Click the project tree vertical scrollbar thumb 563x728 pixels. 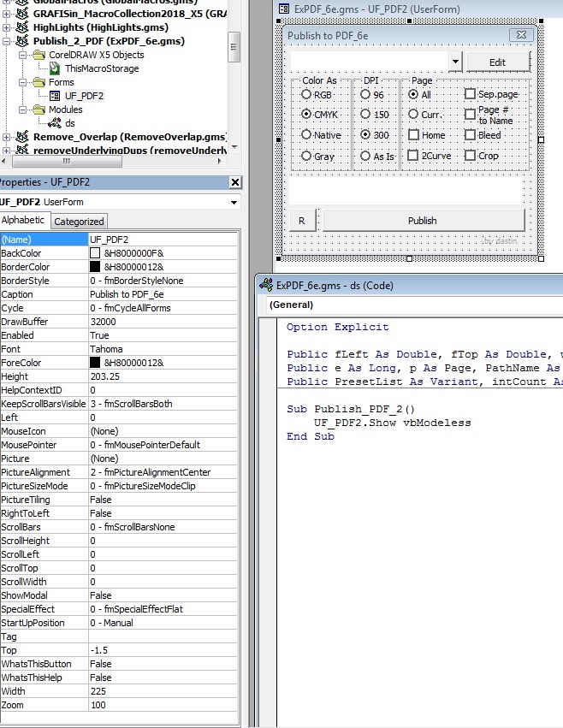click(234, 47)
